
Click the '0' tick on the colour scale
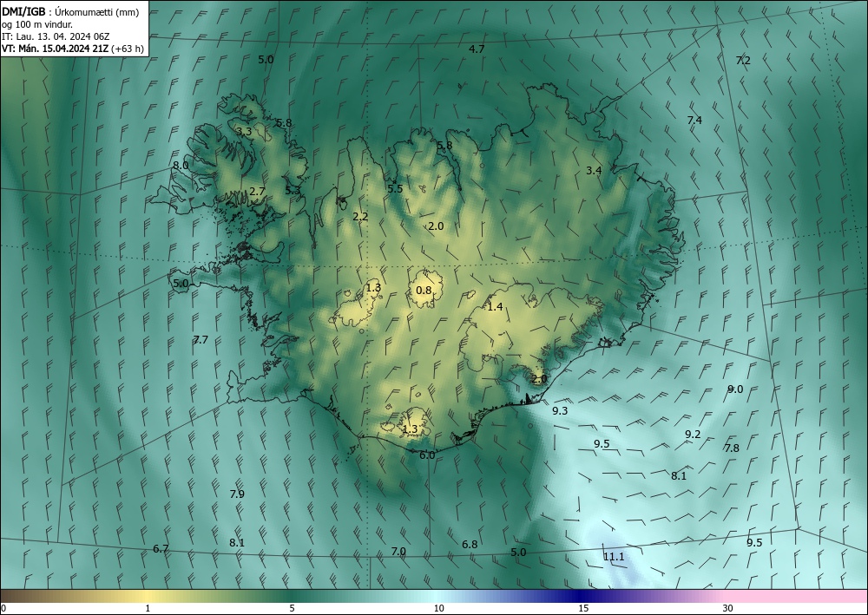3,608
